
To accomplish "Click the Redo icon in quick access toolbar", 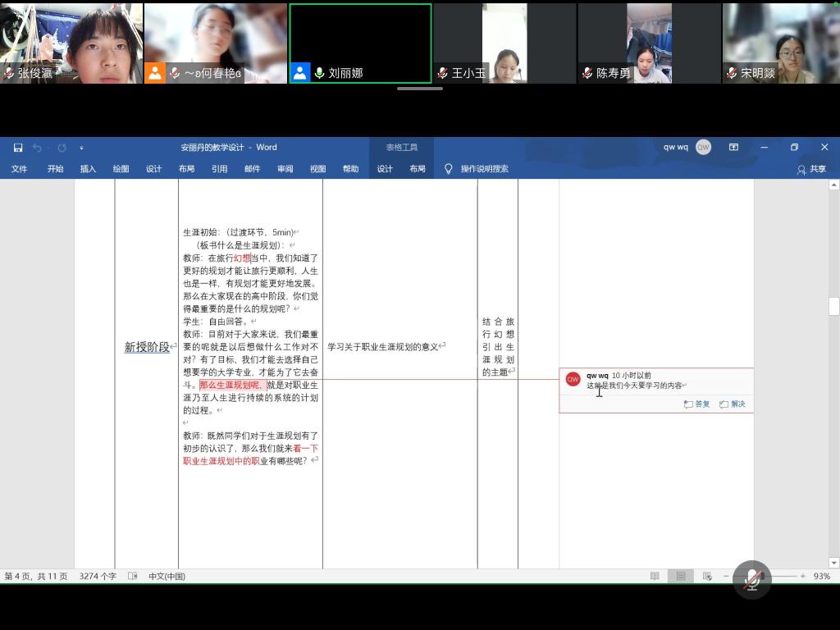I will click(x=62, y=148).
